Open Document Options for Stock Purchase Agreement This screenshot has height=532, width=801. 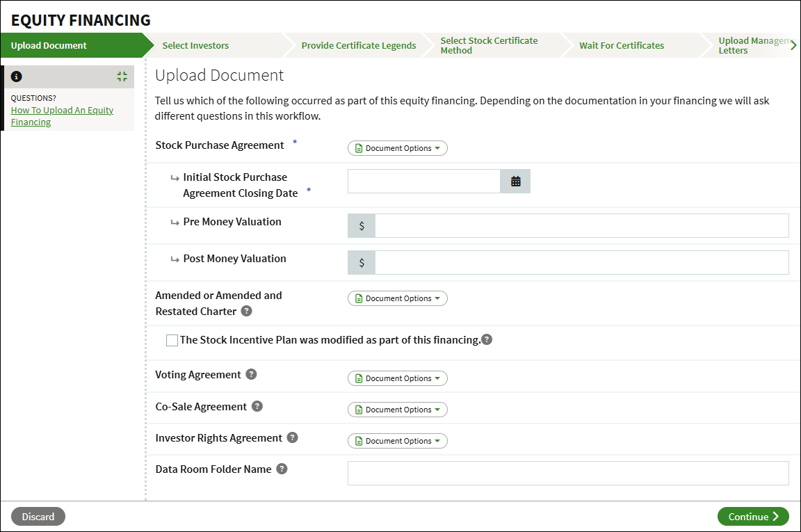[x=398, y=148]
